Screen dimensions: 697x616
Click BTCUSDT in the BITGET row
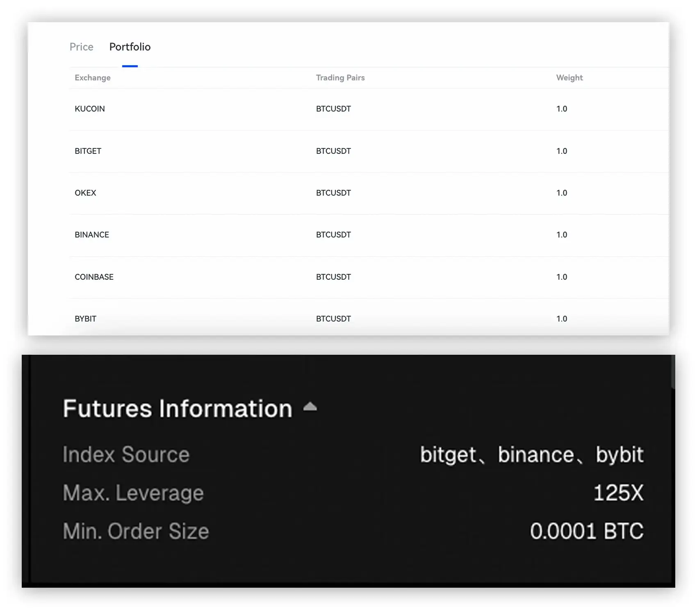click(333, 151)
